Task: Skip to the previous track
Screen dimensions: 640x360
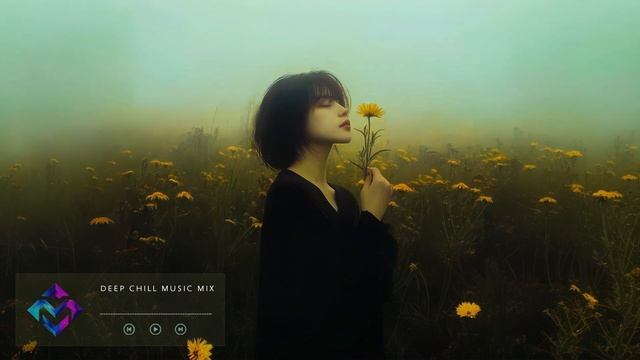Action: [x=129, y=329]
